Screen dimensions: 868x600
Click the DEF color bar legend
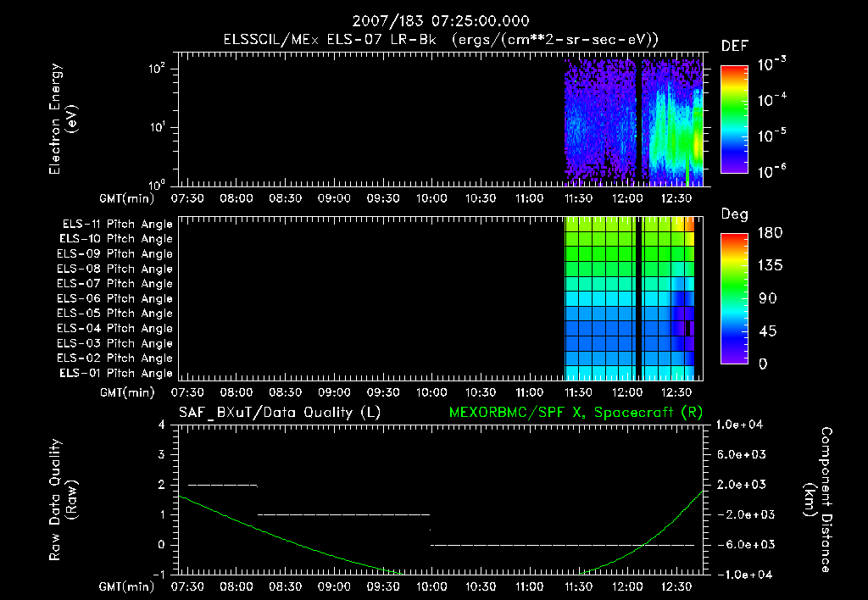(734, 119)
